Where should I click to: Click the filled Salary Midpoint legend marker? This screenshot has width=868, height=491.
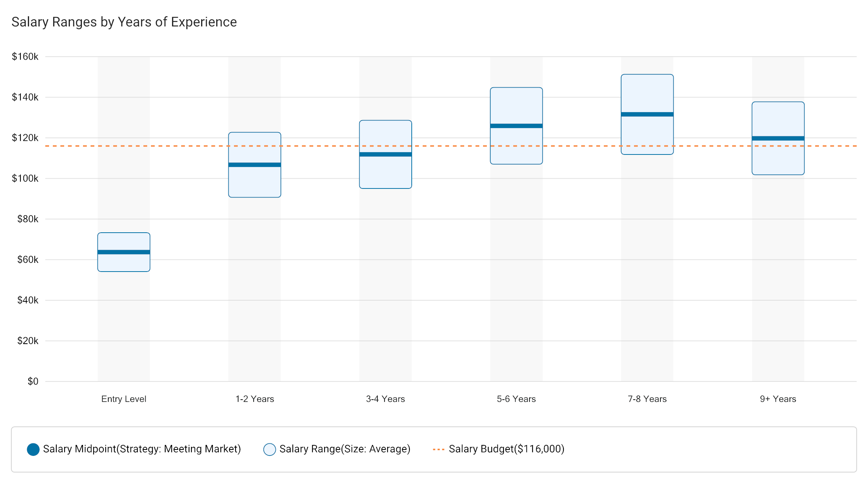33,449
